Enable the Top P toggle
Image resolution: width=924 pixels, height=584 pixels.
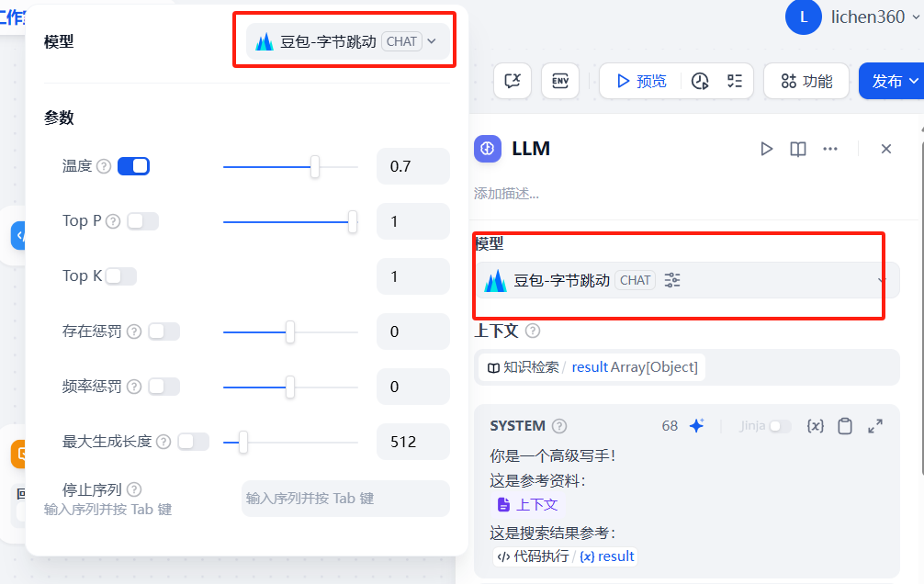tap(142, 221)
